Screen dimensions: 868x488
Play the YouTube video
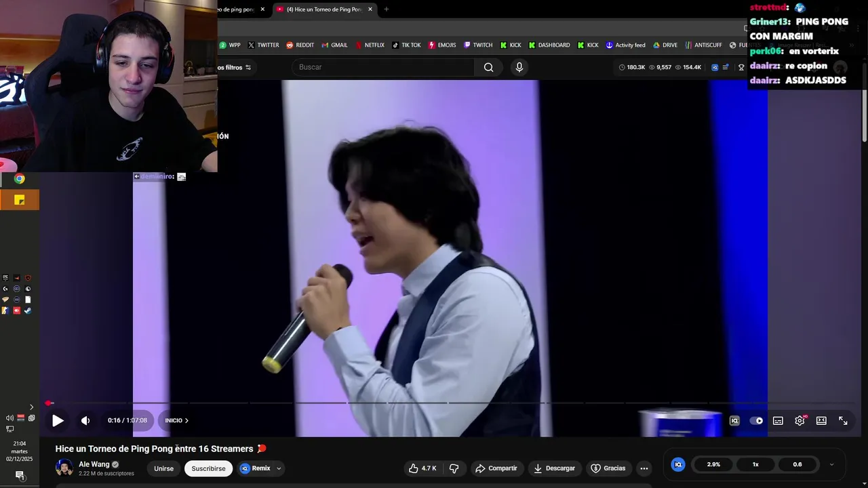tap(58, 421)
